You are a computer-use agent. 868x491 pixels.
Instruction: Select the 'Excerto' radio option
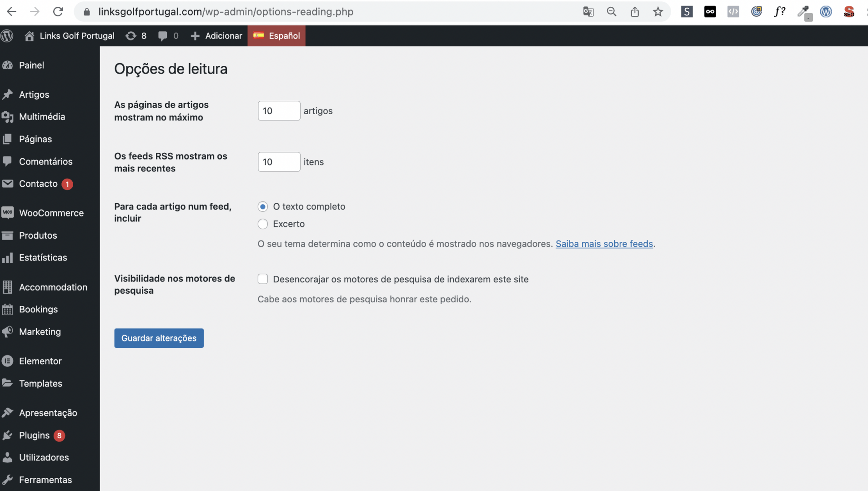click(x=263, y=224)
